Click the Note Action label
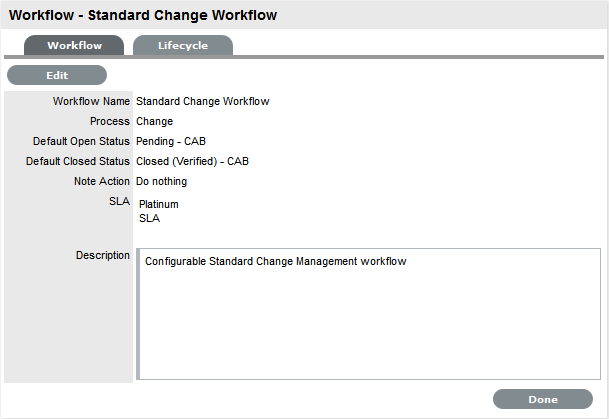 point(100,181)
